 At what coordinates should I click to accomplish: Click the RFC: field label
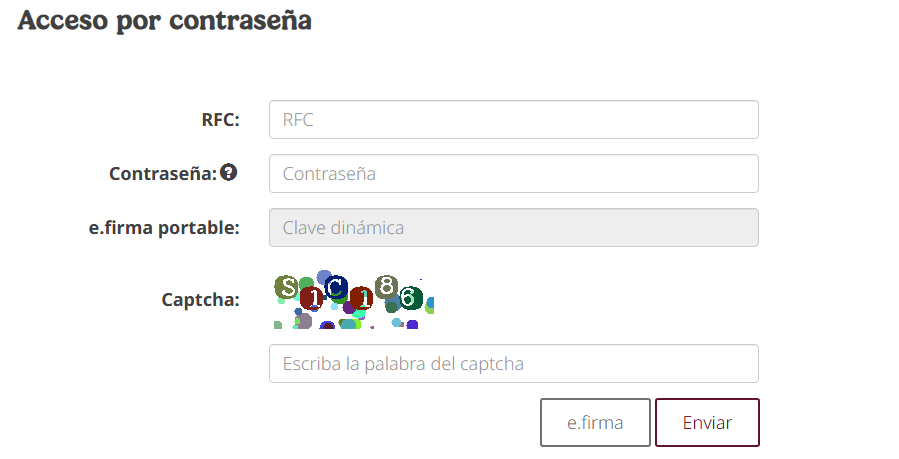221,120
